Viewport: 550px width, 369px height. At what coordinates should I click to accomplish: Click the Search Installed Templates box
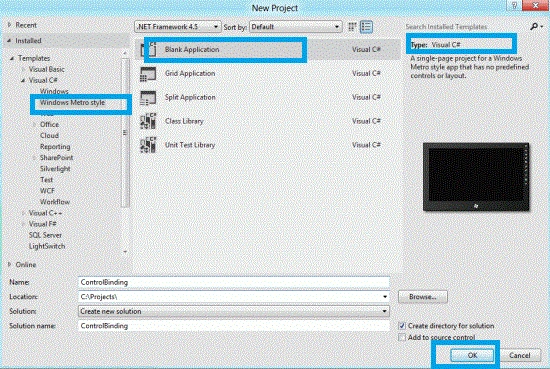point(467,27)
